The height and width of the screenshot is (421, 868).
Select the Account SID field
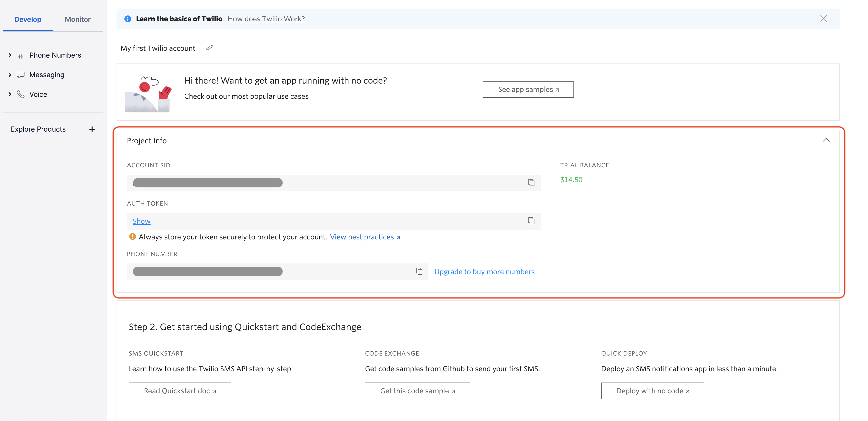tap(333, 183)
